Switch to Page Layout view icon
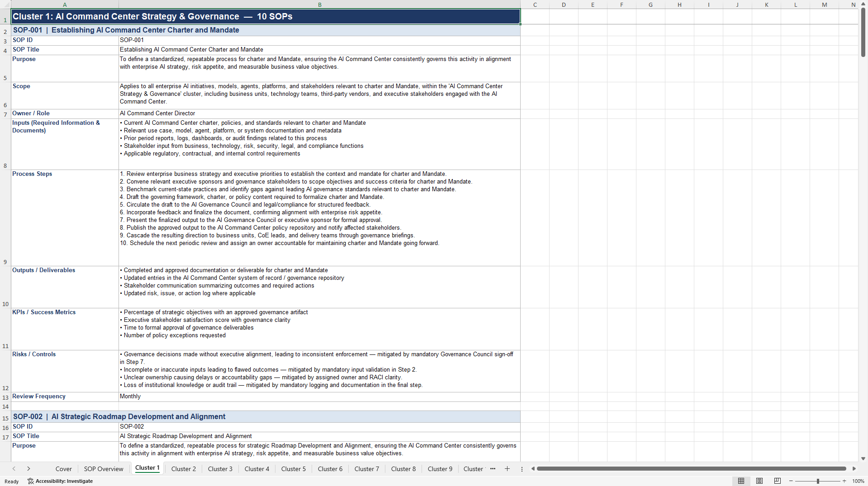This screenshot has height=486, width=868. click(x=759, y=481)
